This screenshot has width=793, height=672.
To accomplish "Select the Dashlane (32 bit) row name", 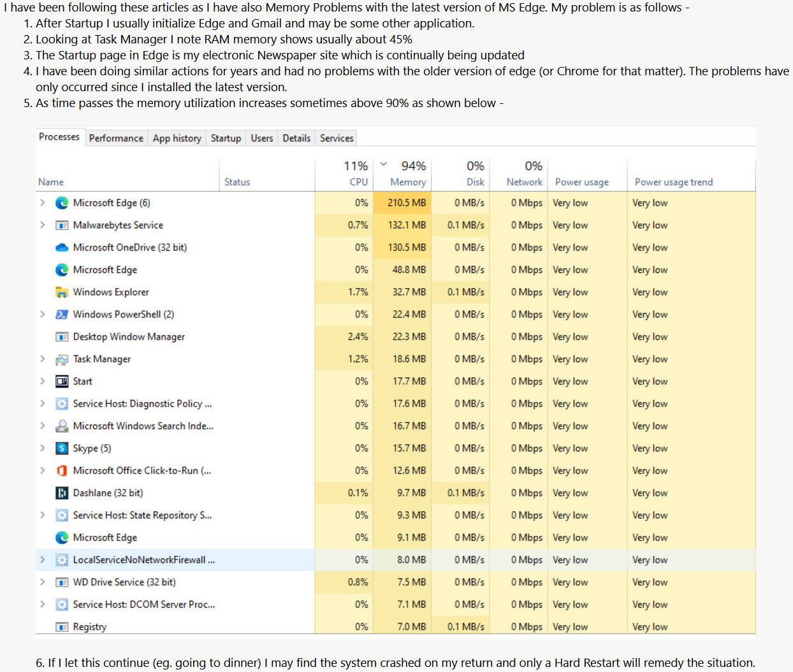I will [x=108, y=493].
